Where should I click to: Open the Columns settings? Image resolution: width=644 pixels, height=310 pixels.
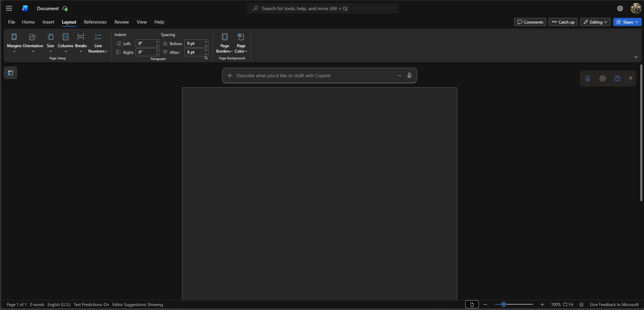66,43
